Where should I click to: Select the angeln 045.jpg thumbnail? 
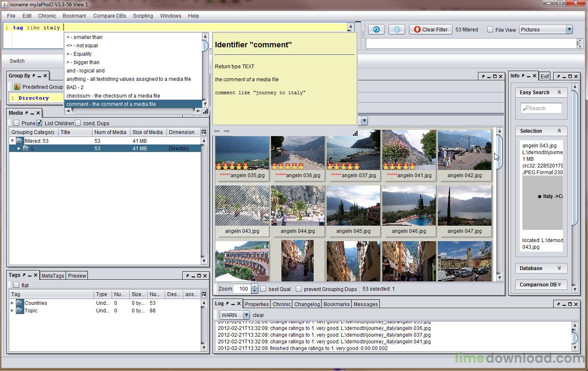tap(353, 211)
